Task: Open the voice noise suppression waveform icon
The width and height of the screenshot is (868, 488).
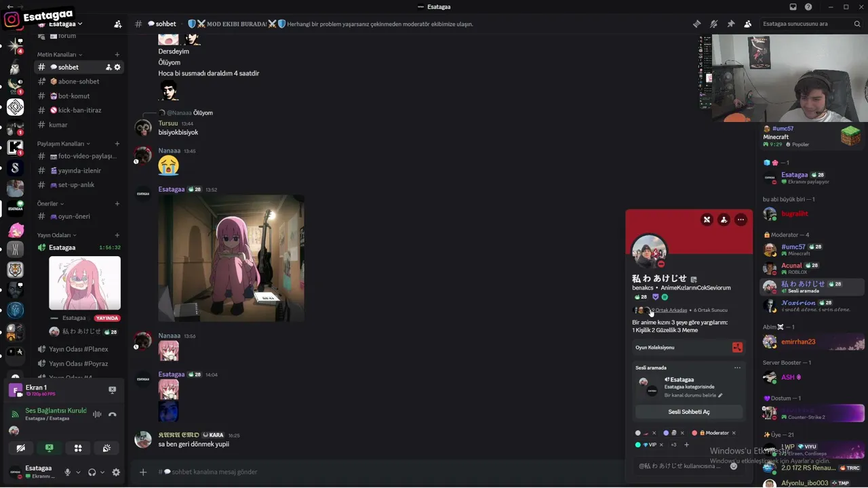Action: click(x=97, y=414)
